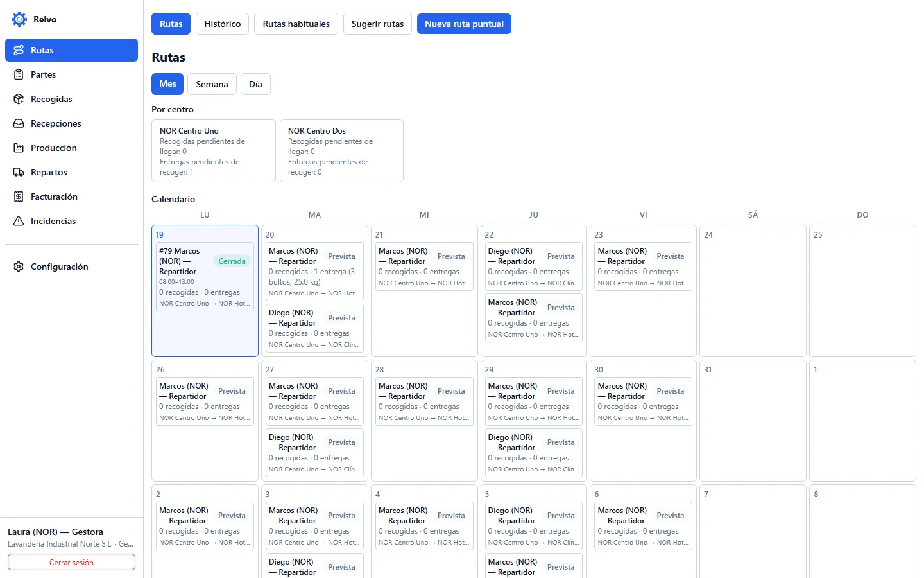This screenshot has width=924, height=578.
Task: Click Laura (NOR) — Gestora user name
Action: click(55, 532)
